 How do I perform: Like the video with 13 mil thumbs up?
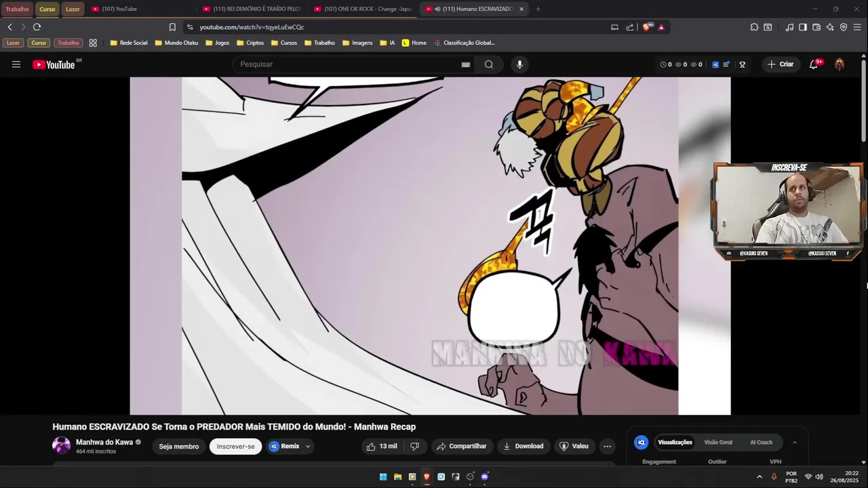[381, 446]
